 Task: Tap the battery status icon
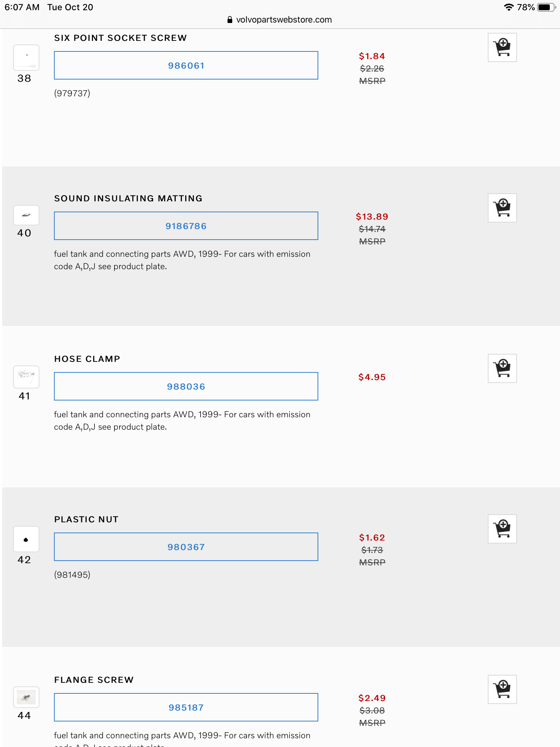tap(546, 7)
